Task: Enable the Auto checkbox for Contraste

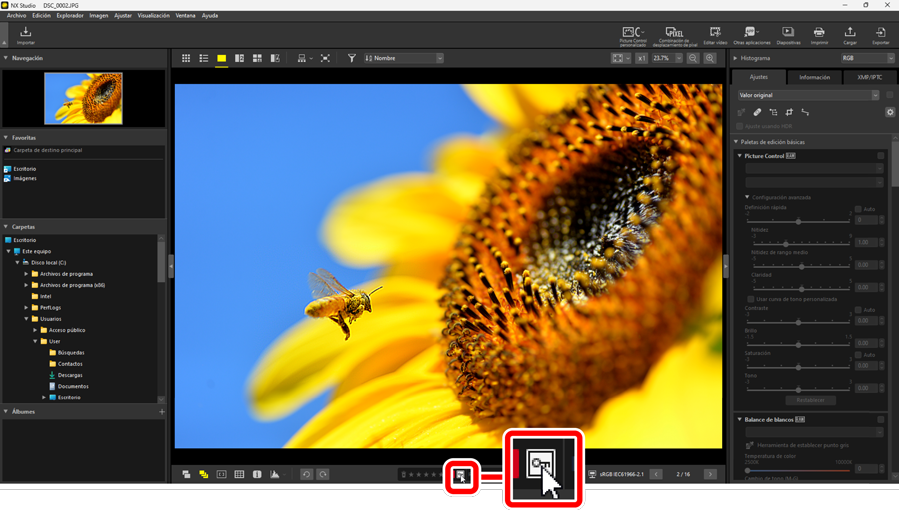Action: click(858, 310)
